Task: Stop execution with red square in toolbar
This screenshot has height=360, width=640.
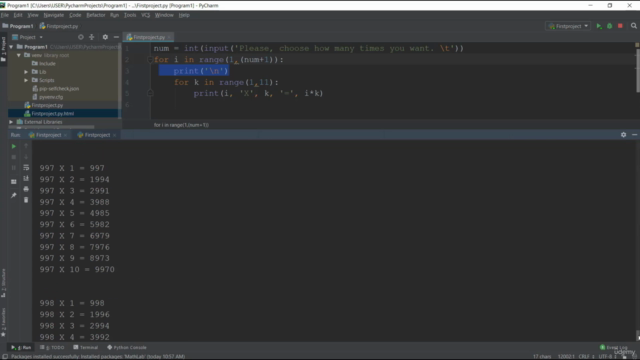Action: (x=620, y=26)
